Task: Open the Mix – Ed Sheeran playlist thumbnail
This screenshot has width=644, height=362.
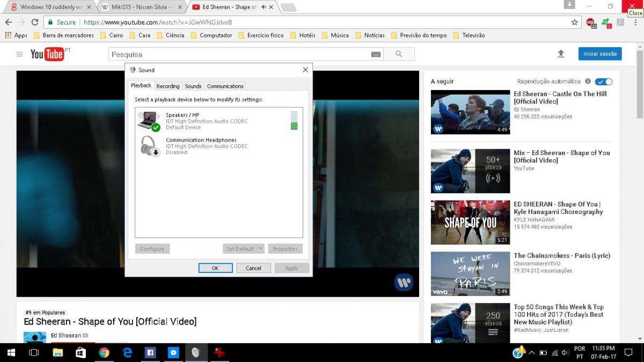Action: tap(470, 171)
